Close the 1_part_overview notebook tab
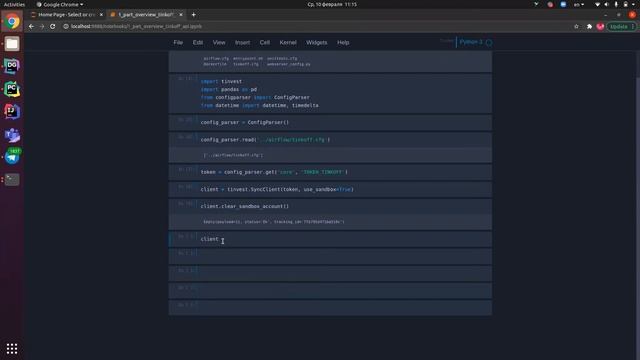 [181, 15]
